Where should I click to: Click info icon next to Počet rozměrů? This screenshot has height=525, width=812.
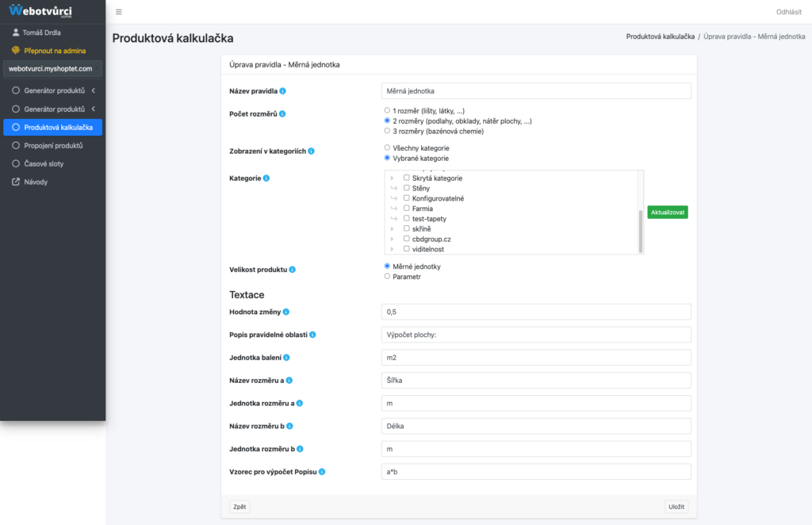click(282, 114)
